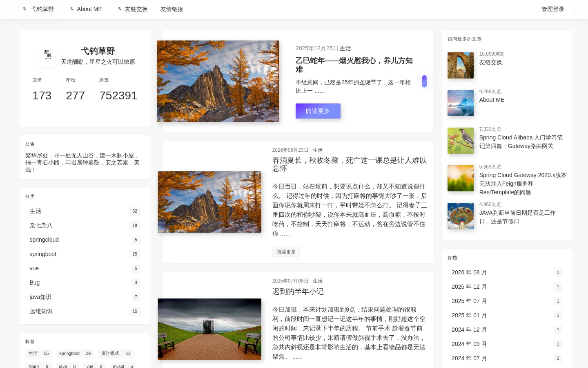This screenshot has height=368, width=588.
Task: Click the carousel pagination indicator bar
Action: click(425, 81)
